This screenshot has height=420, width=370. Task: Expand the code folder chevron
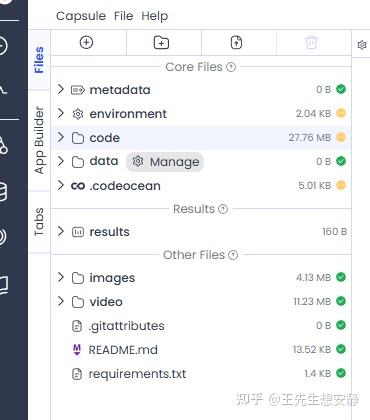pos(61,137)
